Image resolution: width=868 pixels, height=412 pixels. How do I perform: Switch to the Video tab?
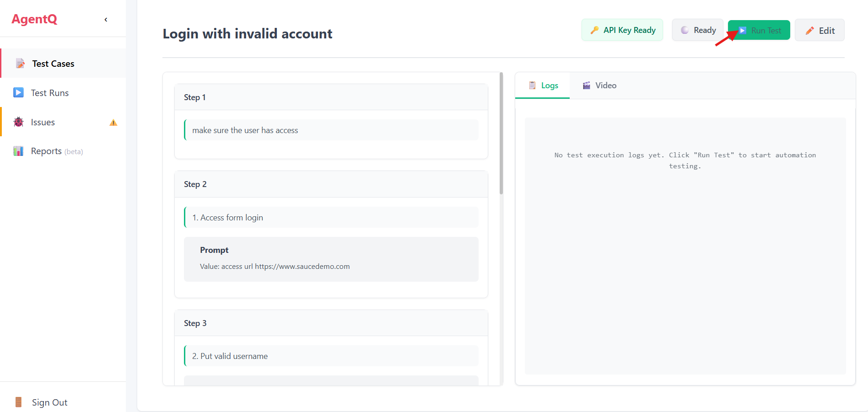point(599,86)
